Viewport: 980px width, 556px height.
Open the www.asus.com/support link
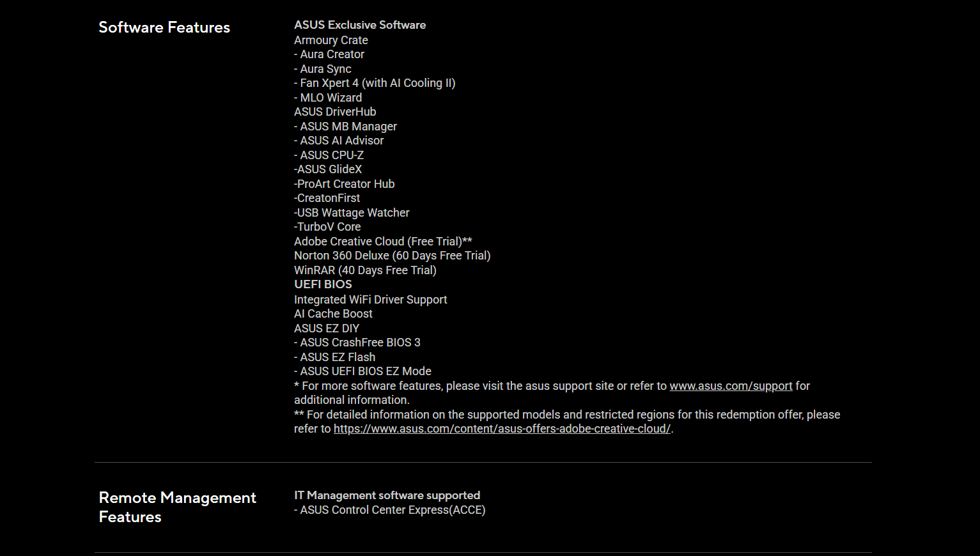coord(731,386)
